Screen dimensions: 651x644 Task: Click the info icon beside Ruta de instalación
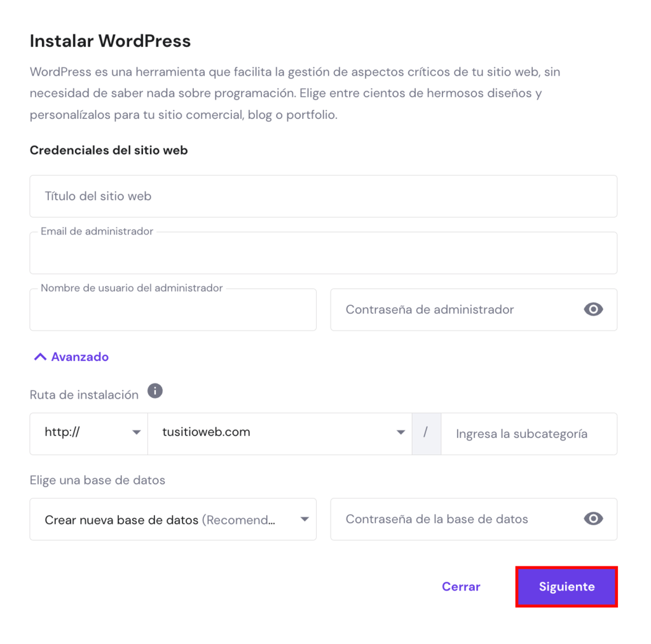click(155, 391)
